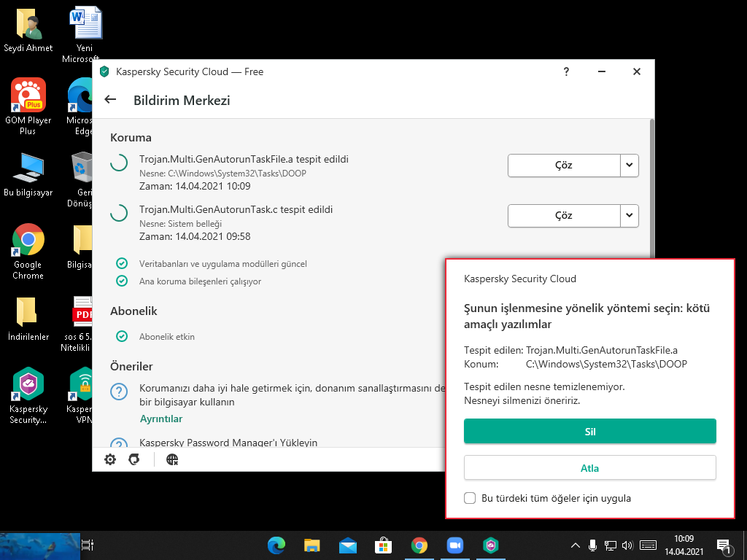Open Kaspersky from the taskbar
This screenshot has width=747, height=560.
coord(491,545)
